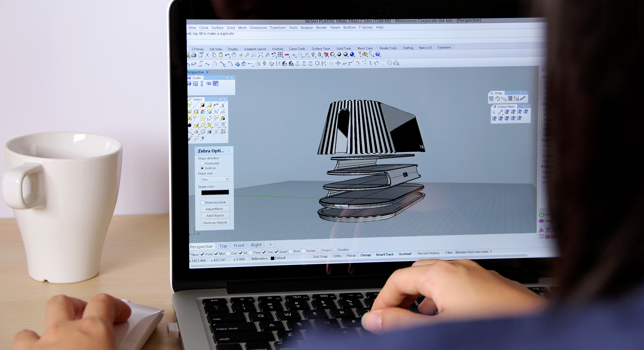
Task: Click the four-viewport layout icon
Action: (x=281, y=54)
